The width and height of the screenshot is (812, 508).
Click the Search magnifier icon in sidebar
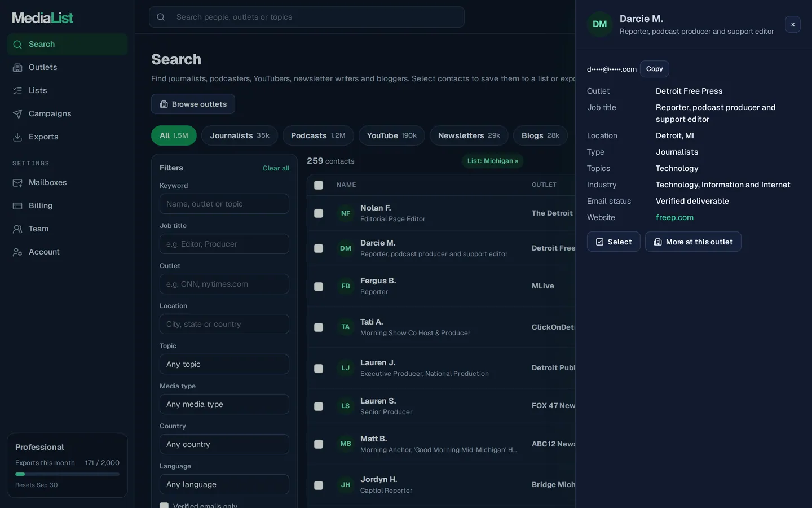(17, 45)
